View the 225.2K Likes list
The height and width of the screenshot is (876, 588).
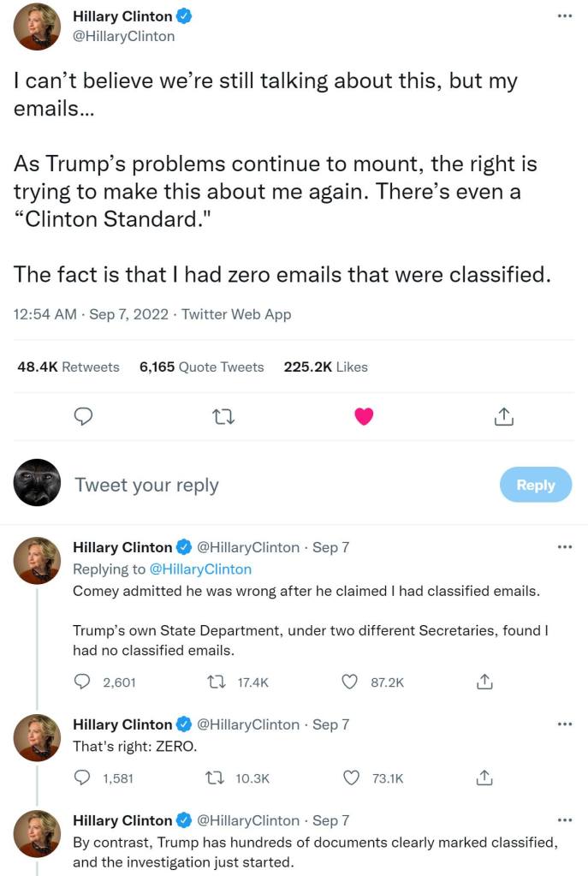(x=325, y=366)
